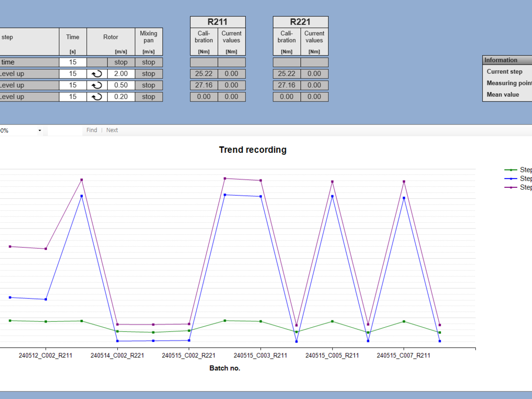Click batch label 240515_C005_R211 on chart axis
The width and height of the screenshot is (532, 399).
coord(332,355)
